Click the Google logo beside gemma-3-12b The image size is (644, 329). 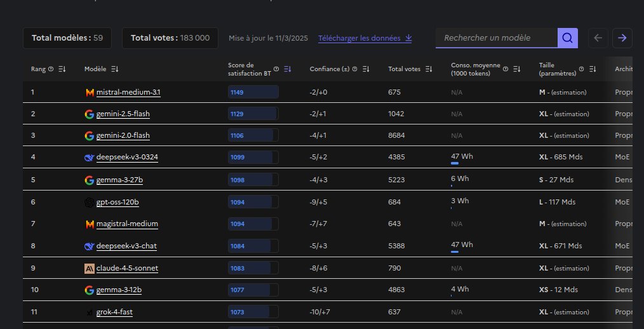pyautogui.click(x=90, y=290)
